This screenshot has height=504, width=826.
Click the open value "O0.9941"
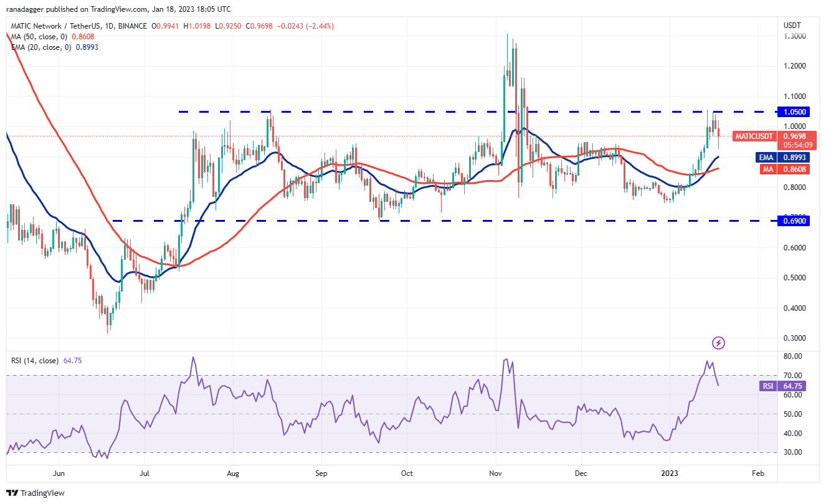tap(164, 26)
